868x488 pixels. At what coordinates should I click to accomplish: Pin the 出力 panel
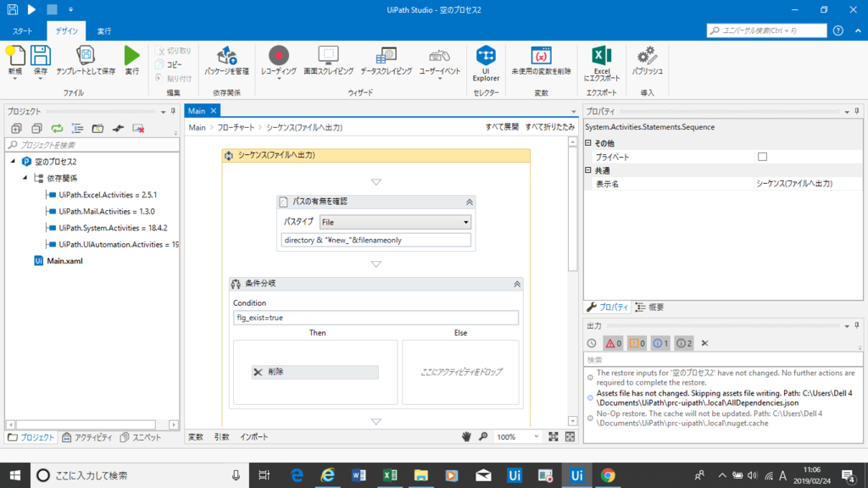coord(857,326)
